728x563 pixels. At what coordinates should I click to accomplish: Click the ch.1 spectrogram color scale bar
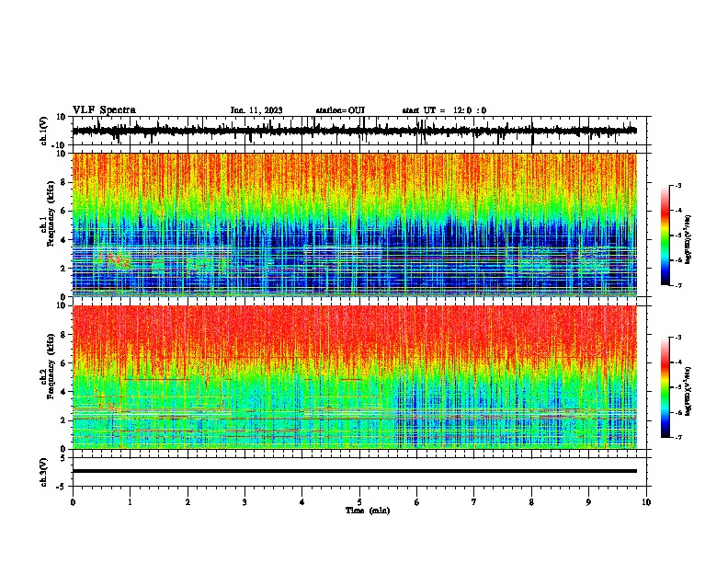coord(665,236)
